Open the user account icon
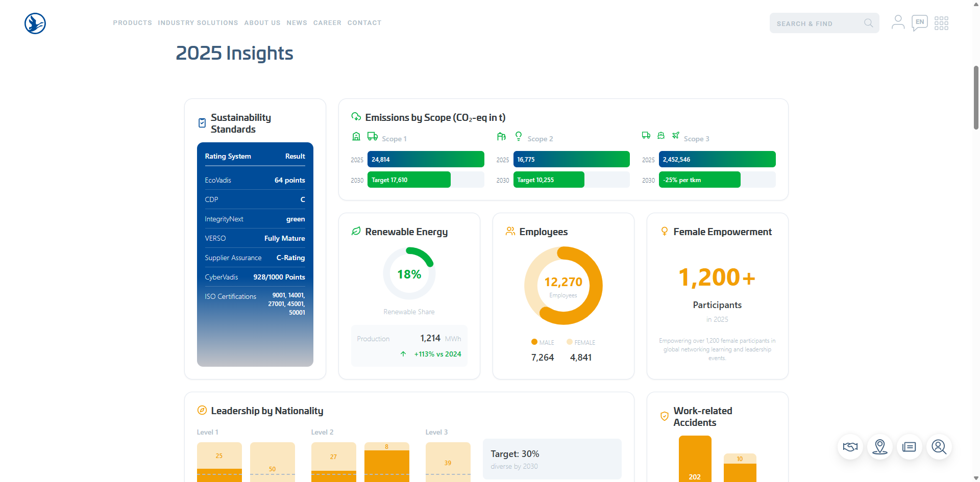The image size is (980, 482). tap(898, 22)
